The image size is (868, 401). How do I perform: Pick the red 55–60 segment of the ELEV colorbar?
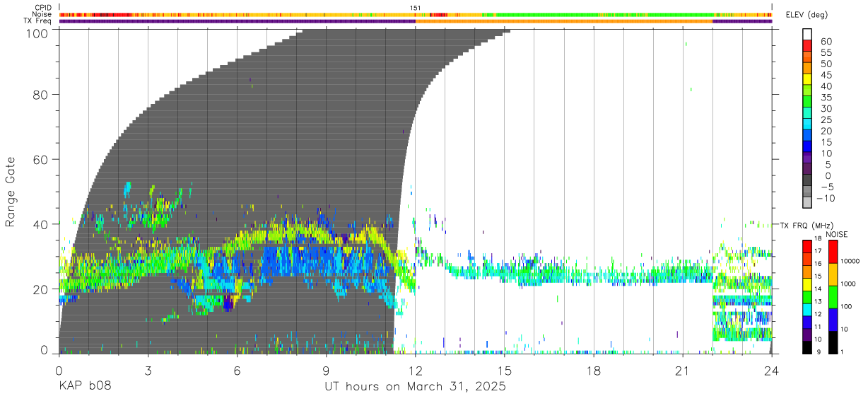tap(807, 46)
